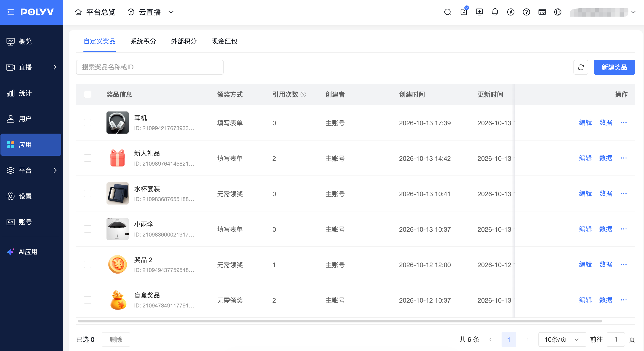Image resolution: width=644 pixels, height=351 pixels.
Task: Open more options for 盲盒奖品 row
Action: (623, 300)
